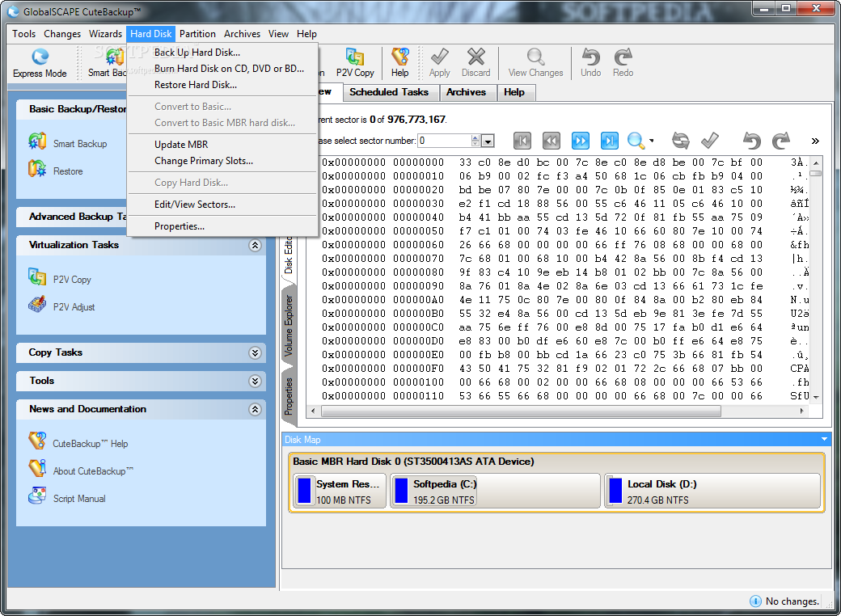841x616 pixels.
Task: Click the sector editor undo arrow
Action: click(x=751, y=141)
